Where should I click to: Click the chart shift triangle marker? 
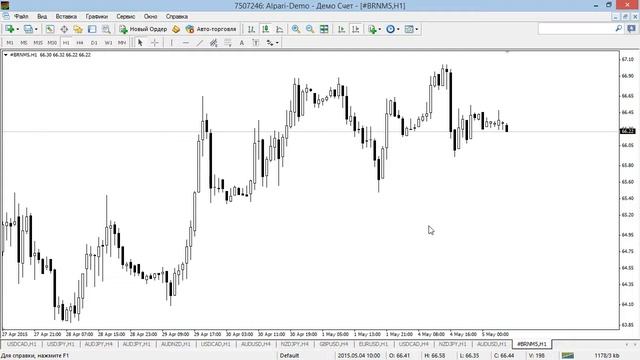click(507, 52)
